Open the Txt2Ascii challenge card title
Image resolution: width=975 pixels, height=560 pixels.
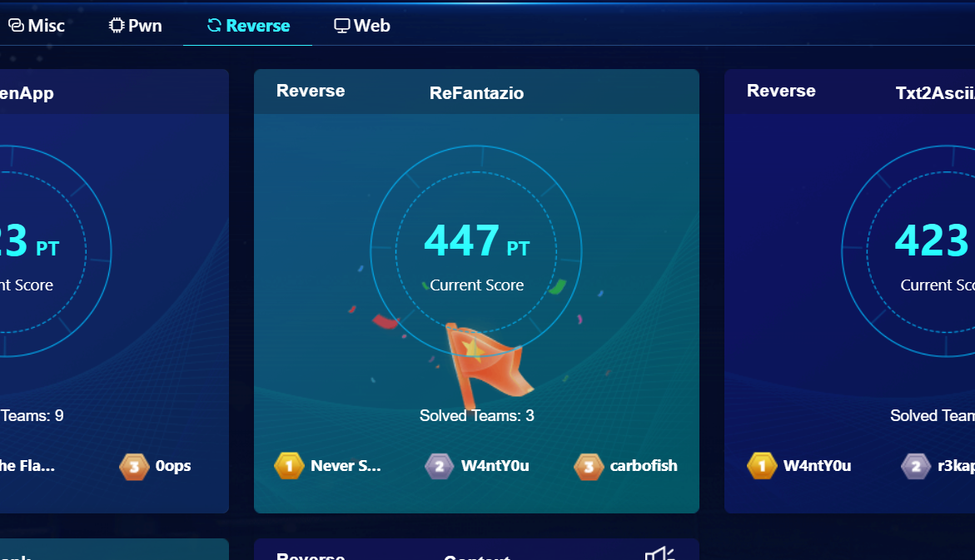pyautogui.click(x=935, y=93)
